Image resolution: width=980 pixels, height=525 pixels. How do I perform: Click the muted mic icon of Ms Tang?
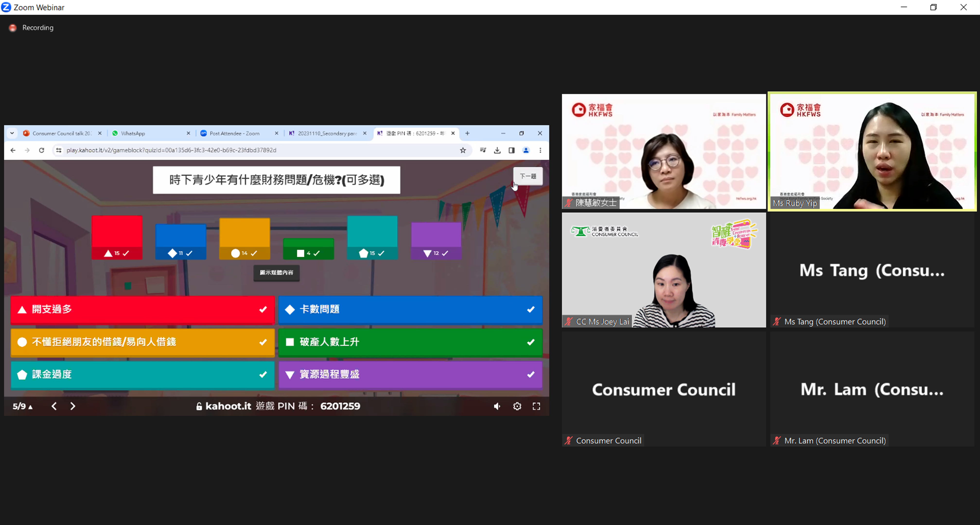777,322
